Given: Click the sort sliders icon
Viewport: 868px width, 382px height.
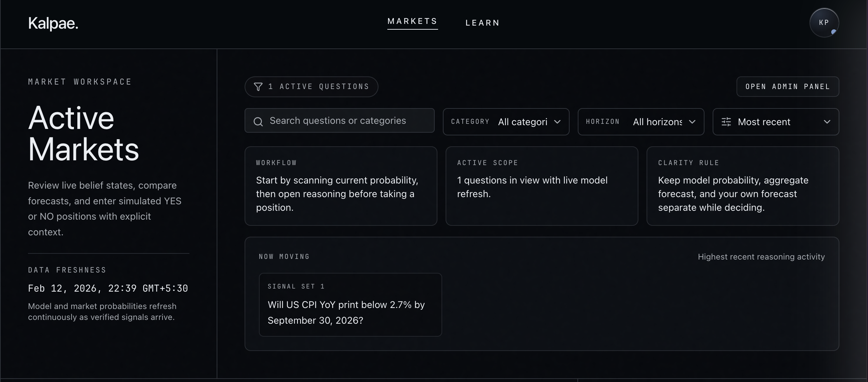Looking at the screenshot, I should [726, 122].
